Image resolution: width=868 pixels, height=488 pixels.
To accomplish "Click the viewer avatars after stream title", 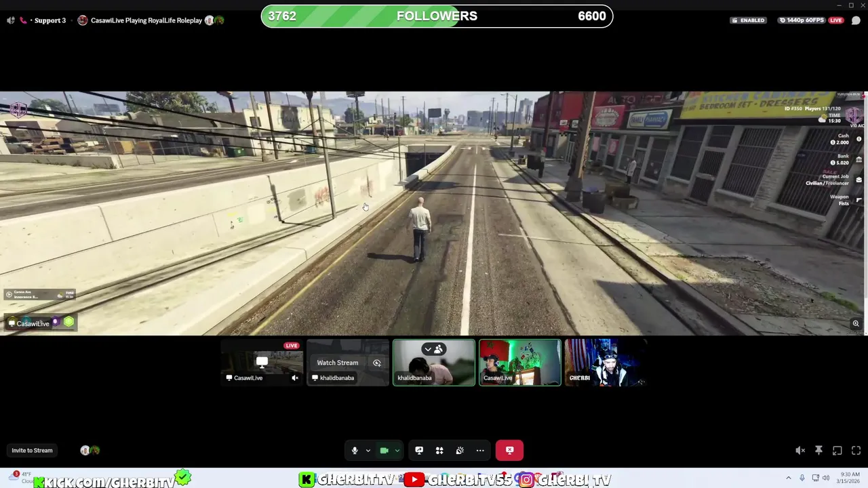I will [214, 20].
